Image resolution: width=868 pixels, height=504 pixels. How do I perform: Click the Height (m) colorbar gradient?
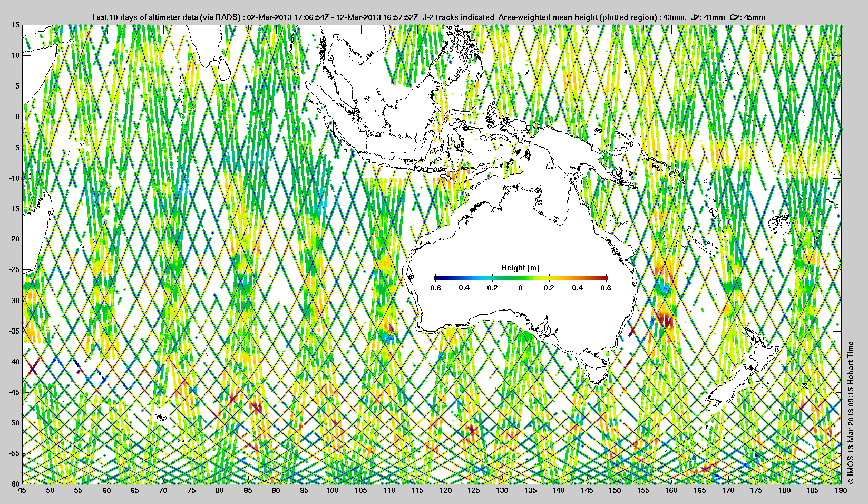coord(521,278)
